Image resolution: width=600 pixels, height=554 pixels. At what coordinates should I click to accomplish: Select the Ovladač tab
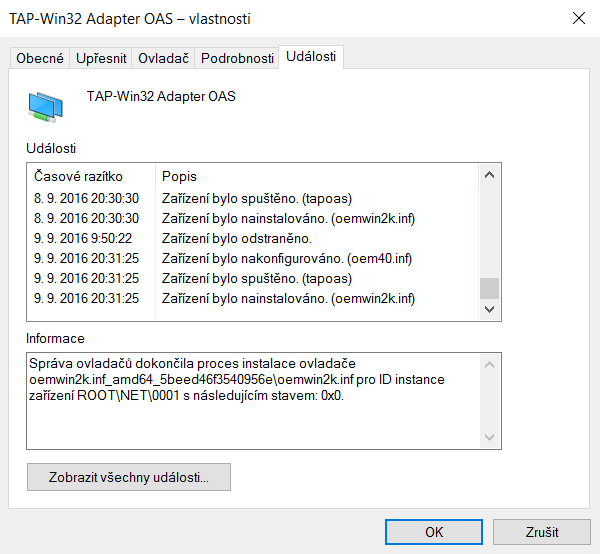point(163,59)
